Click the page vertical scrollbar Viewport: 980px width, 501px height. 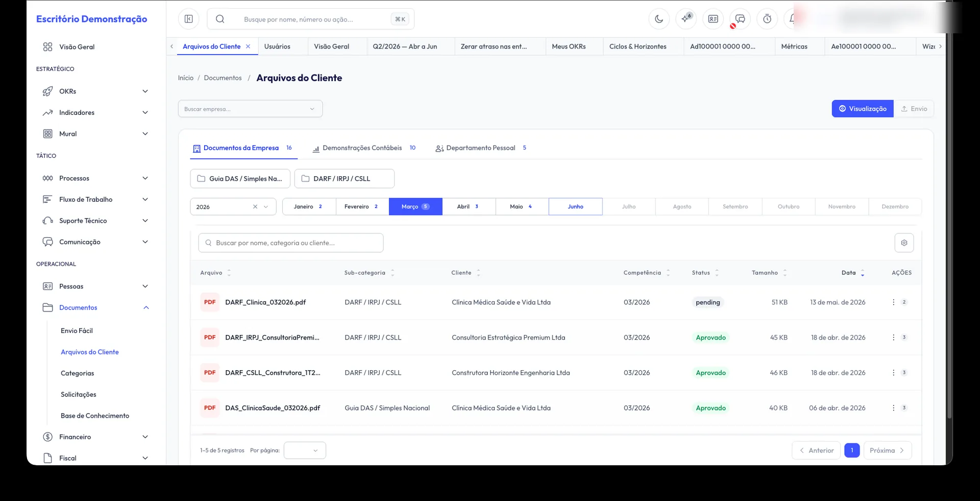click(949, 225)
